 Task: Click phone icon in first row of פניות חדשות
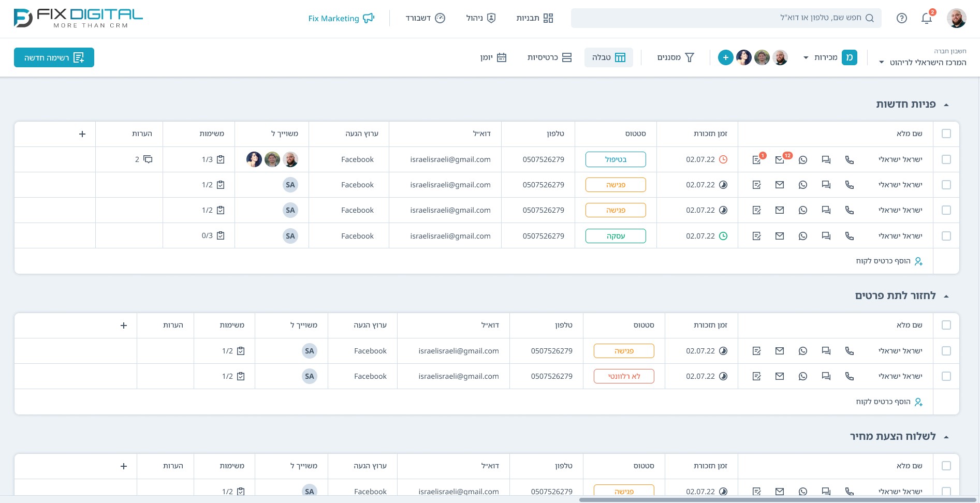point(850,159)
